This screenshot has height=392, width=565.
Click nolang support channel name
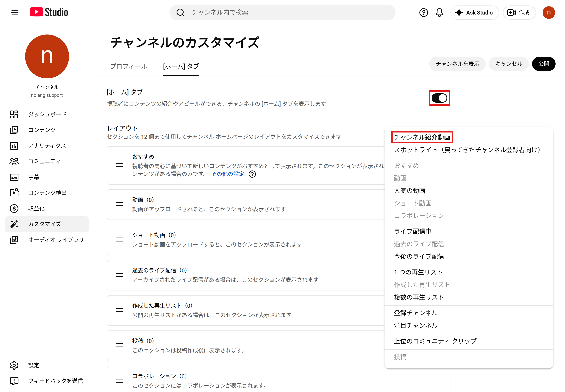coord(47,95)
